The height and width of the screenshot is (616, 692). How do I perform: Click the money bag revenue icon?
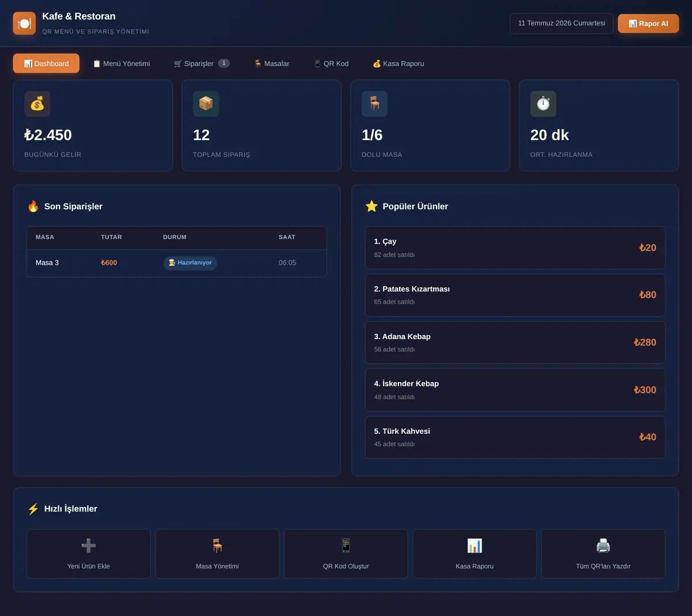click(x=37, y=104)
